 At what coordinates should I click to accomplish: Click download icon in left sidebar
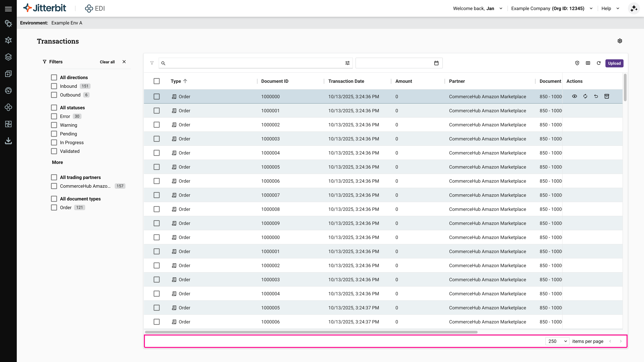(x=8, y=141)
